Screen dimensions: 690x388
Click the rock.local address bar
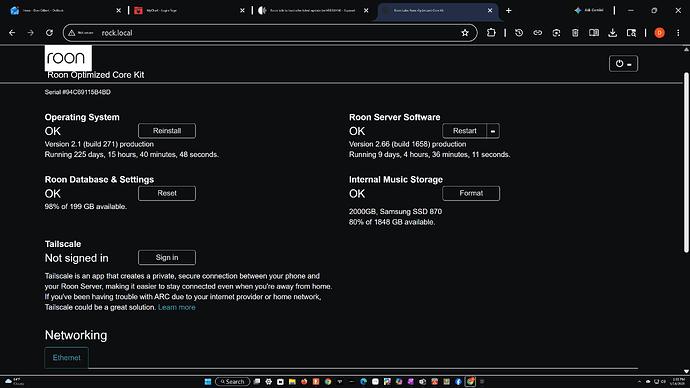[270, 33]
